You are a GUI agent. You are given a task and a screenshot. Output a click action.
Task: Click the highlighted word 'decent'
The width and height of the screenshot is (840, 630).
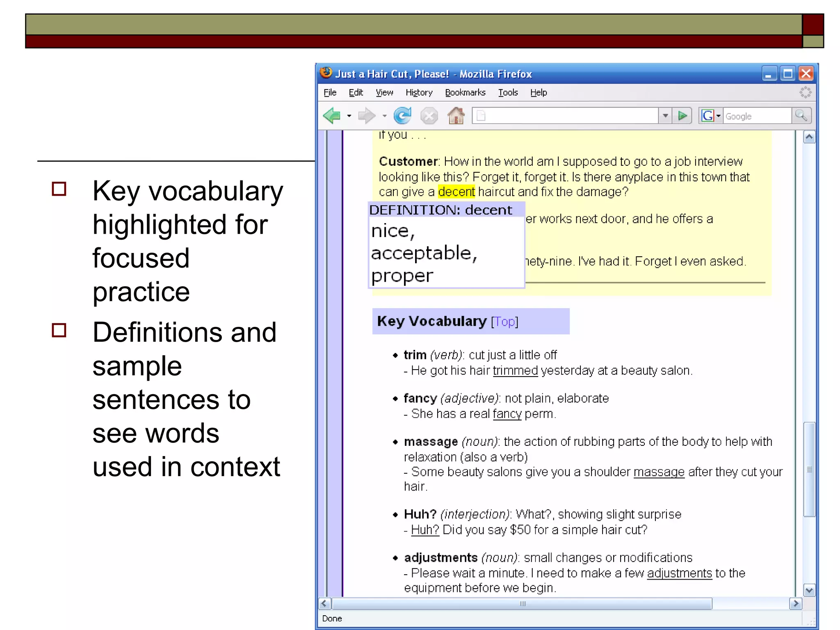[x=457, y=192]
